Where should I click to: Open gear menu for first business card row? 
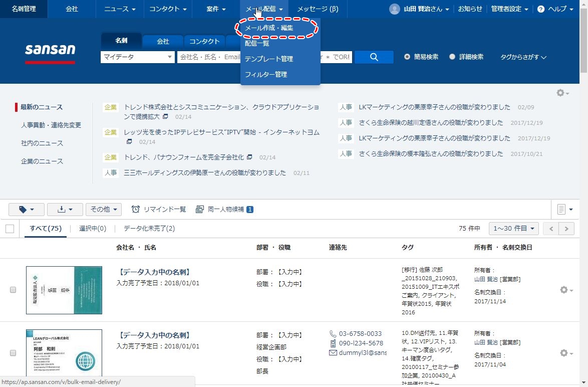pos(566,290)
